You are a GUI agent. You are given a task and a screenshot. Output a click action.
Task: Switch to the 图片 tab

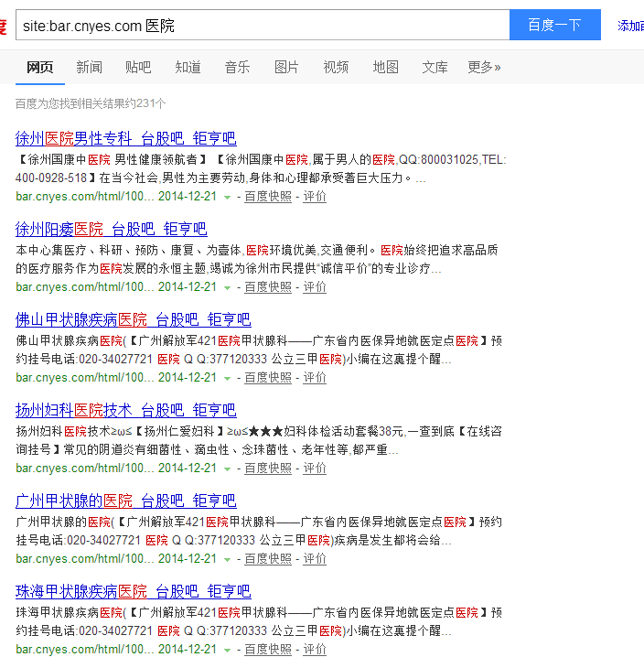(286, 67)
